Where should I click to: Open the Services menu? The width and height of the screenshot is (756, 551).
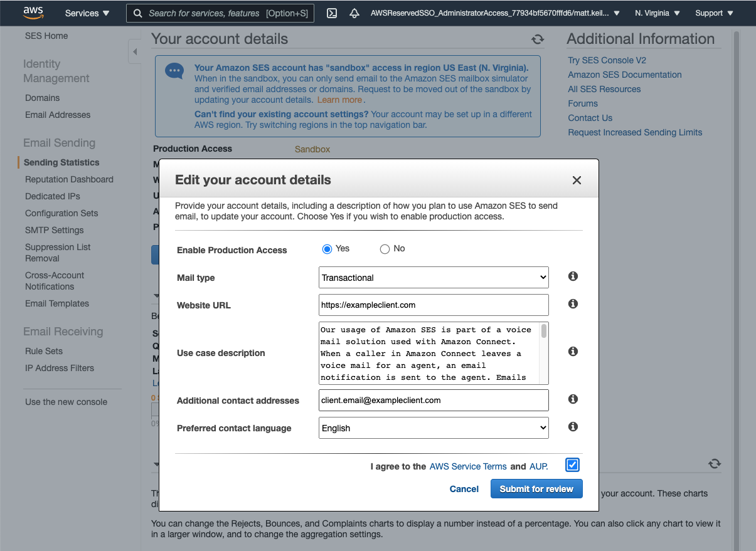87,13
